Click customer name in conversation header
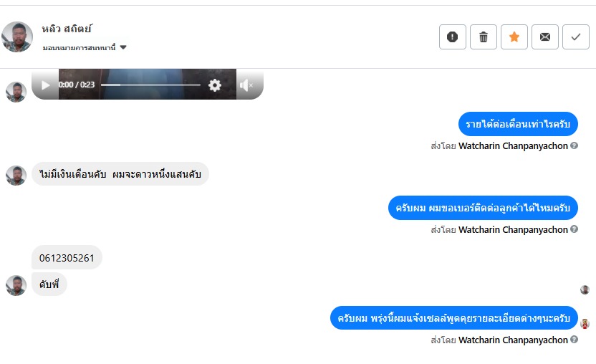 click(x=67, y=29)
